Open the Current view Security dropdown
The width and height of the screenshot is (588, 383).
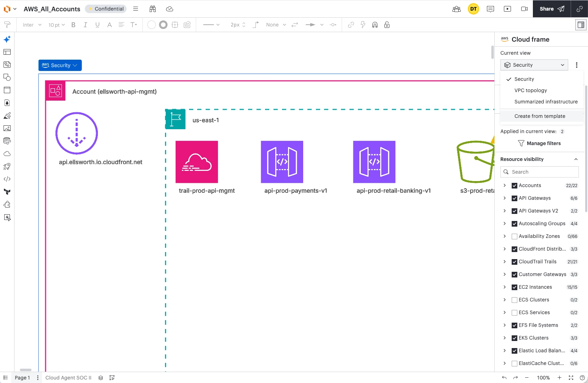[534, 65]
